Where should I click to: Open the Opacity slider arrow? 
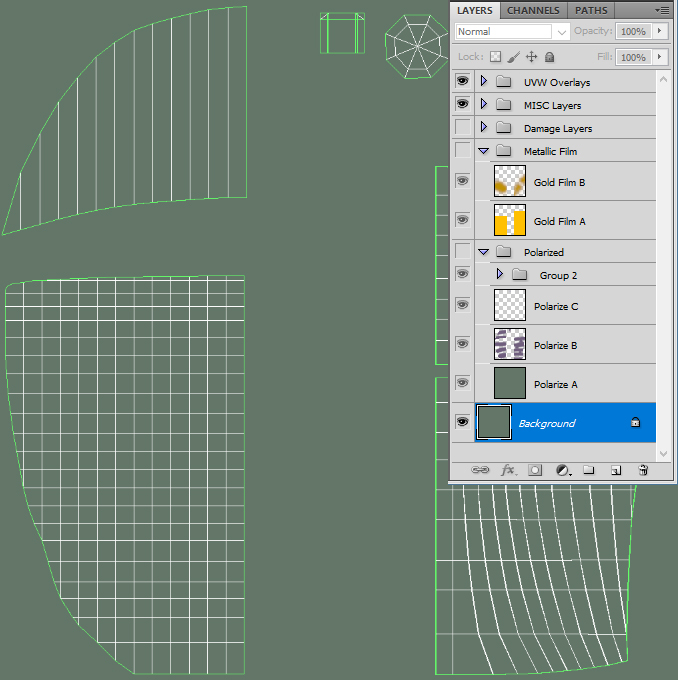click(x=660, y=31)
